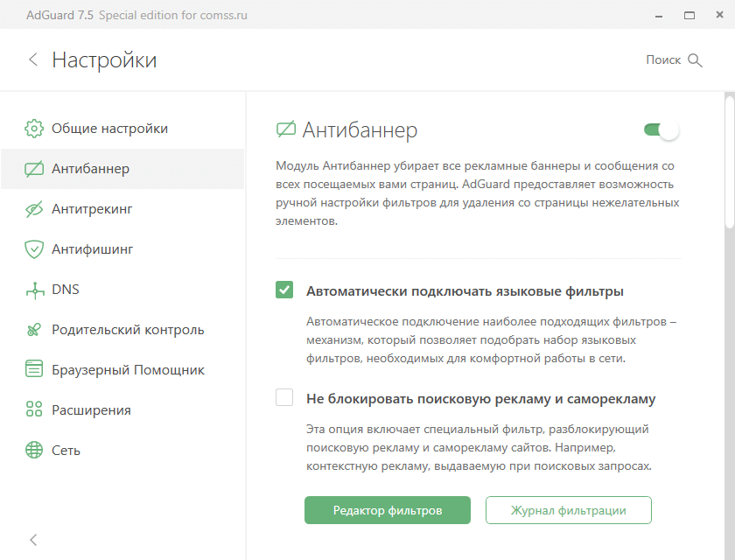Click the Сеть globe icon
Image resolution: width=735 pixels, height=560 pixels.
[x=34, y=450]
